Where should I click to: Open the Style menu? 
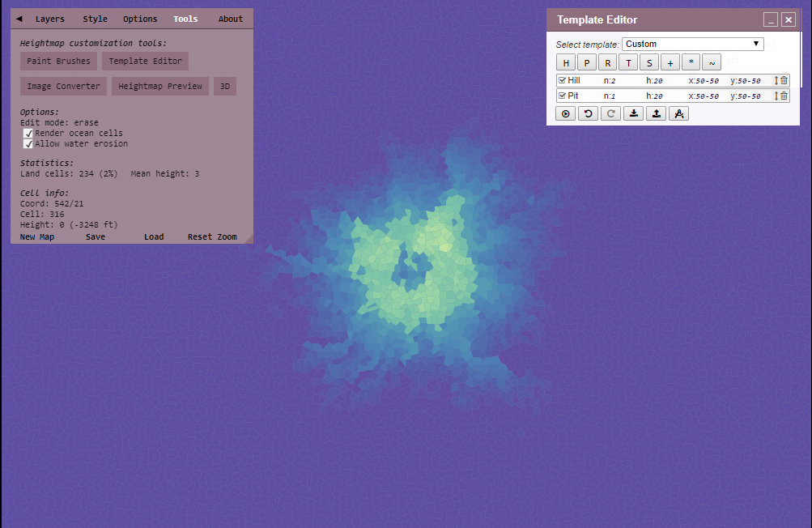[x=95, y=18]
